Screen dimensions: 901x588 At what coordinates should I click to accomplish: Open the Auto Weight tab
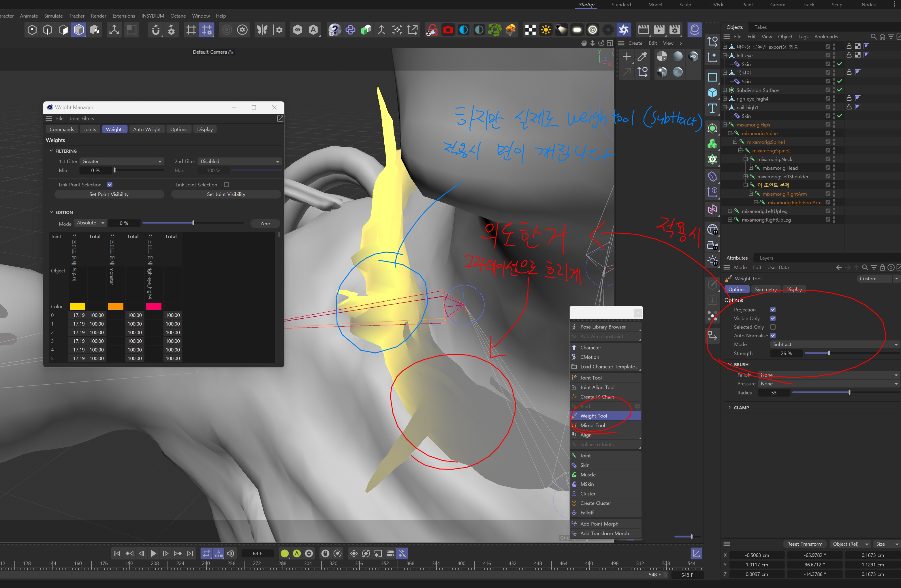[146, 129]
